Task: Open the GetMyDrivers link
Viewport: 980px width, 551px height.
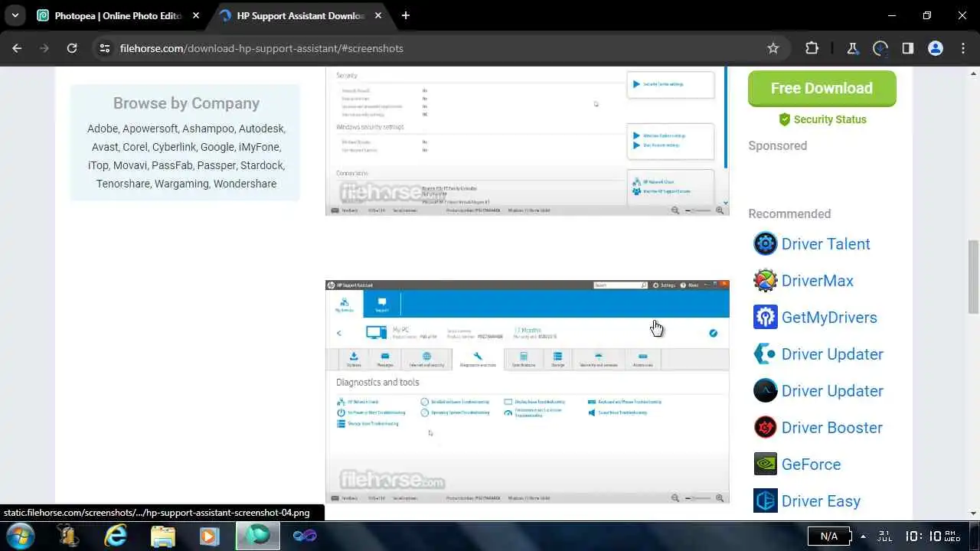Action: pos(829,318)
